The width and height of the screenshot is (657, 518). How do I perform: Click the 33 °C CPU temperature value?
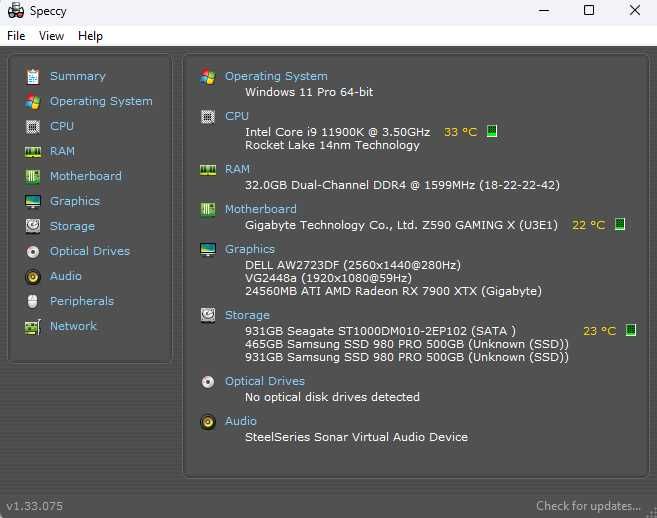[460, 132]
